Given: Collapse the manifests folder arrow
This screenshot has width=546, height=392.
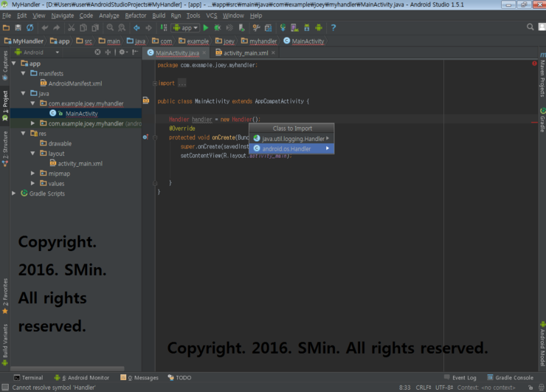Looking at the screenshot, I should click(24, 74).
